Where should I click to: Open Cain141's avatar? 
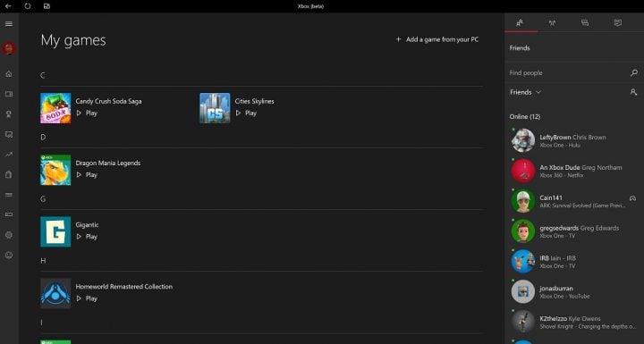523,201
